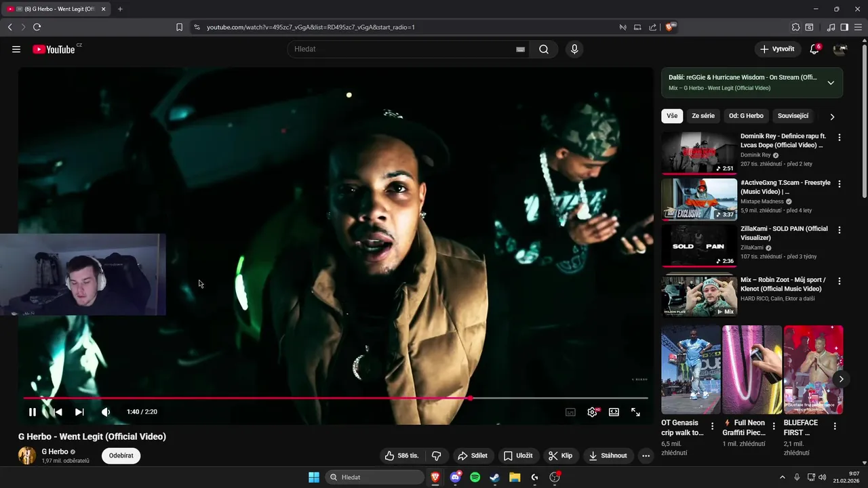Screen dimensions: 868x488
Task: Share the video via Sdílet
Action: tap(473, 455)
